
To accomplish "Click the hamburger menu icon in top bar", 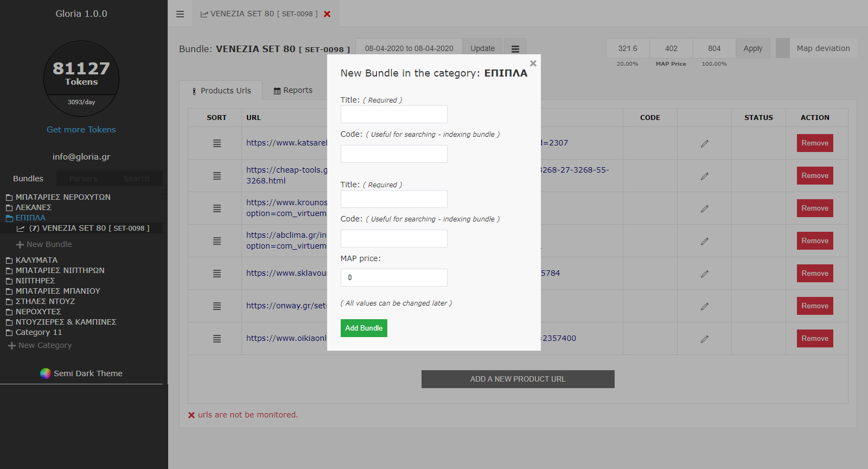I will click(180, 14).
